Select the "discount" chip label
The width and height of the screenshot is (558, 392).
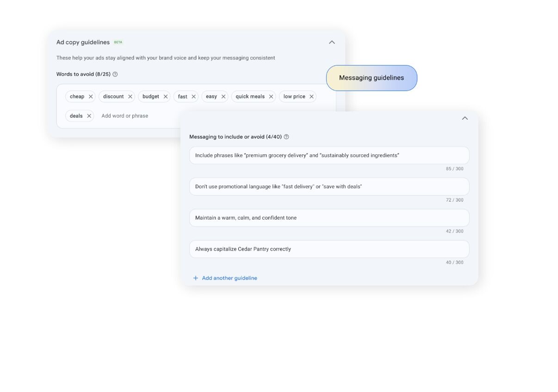(x=113, y=97)
